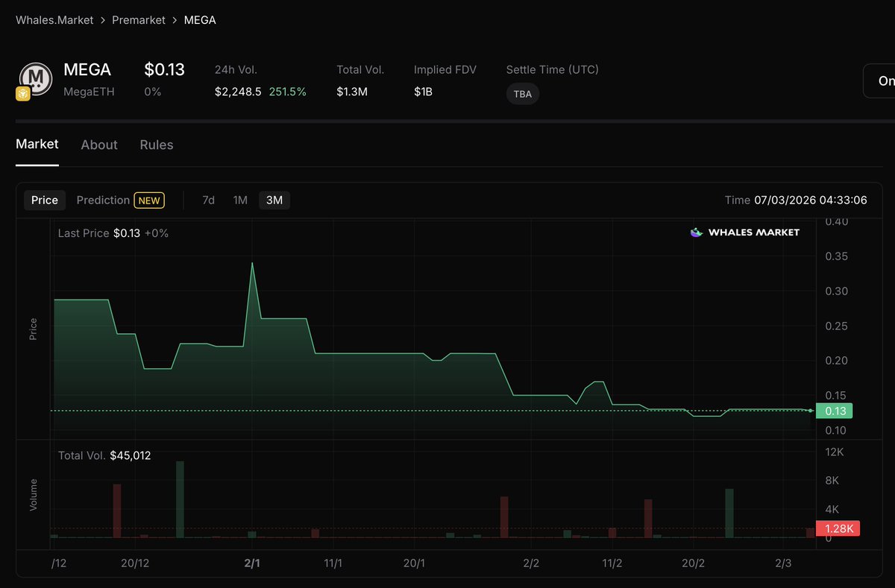
Task: Go to Whales.Market breadcrumb link
Action: [x=54, y=20]
